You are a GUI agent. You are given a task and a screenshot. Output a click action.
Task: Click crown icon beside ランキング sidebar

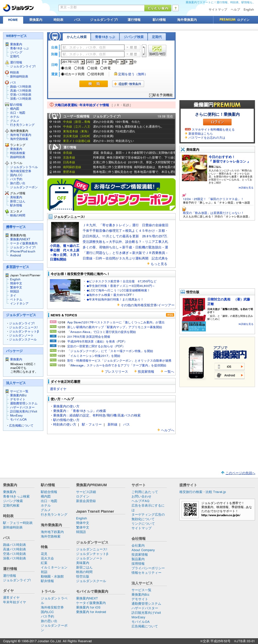(x=7, y=145)
